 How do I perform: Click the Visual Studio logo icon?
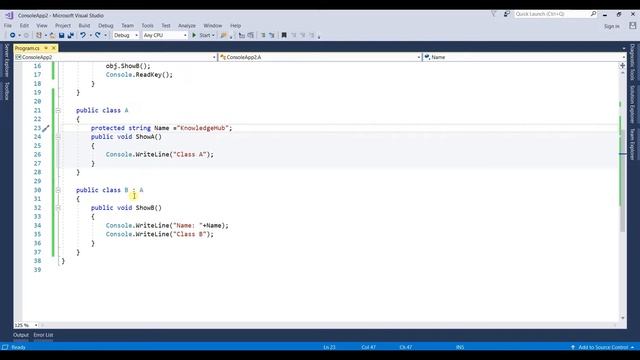[9, 15]
